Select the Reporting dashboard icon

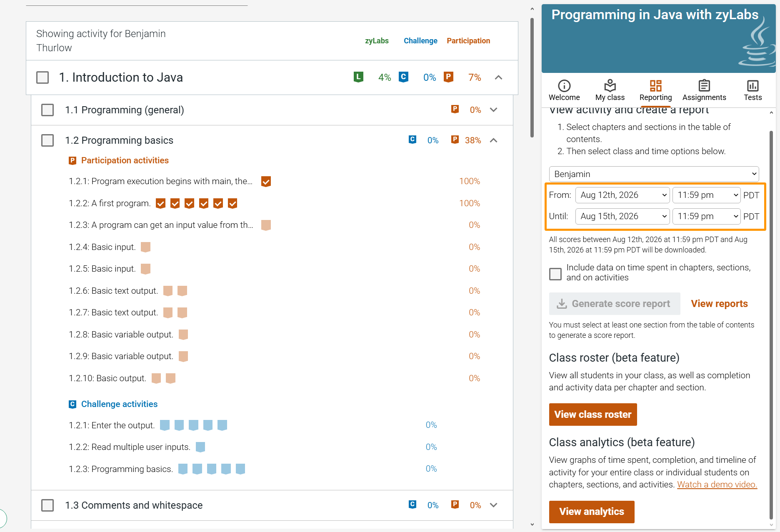tap(656, 86)
